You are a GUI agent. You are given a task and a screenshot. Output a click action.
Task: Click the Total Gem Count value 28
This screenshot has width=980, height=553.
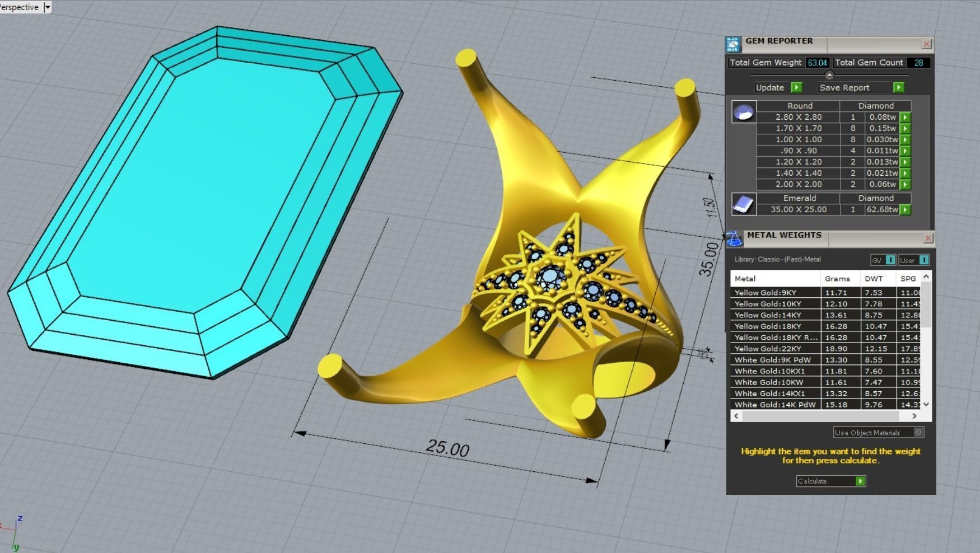[918, 63]
